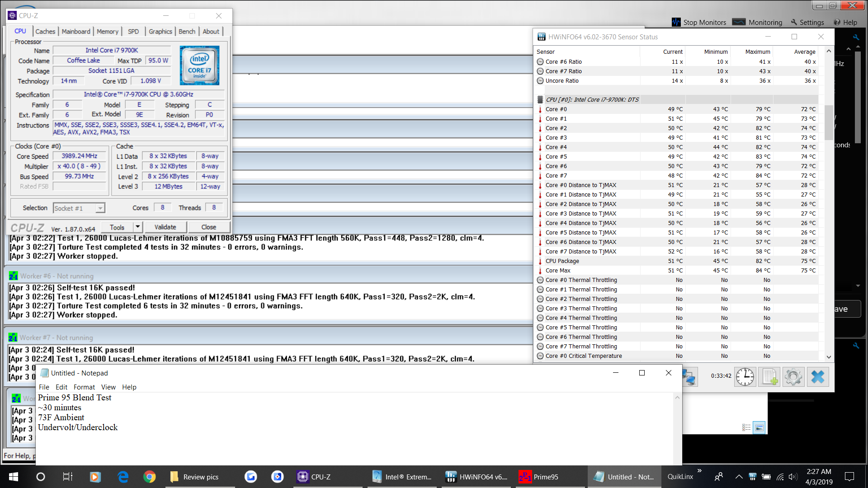Switch to the Graphics tab
The width and height of the screenshot is (868, 488).
point(160,31)
